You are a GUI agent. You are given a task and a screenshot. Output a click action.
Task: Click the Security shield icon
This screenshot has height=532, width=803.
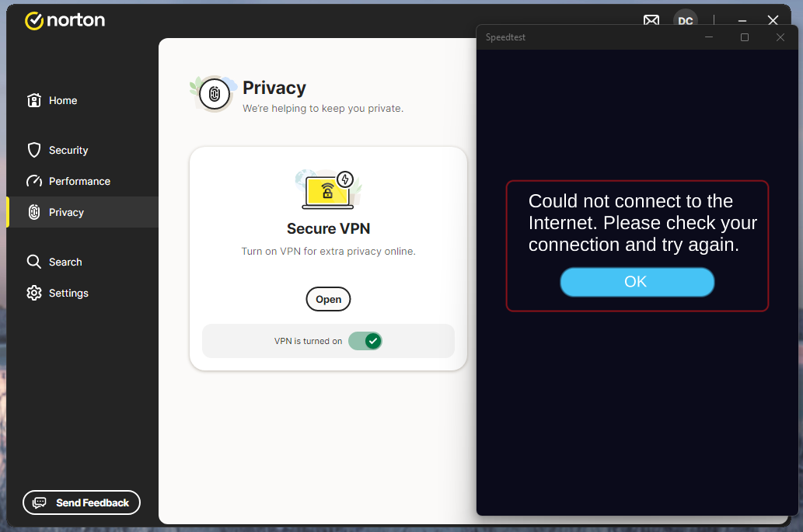[x=33, y=150]
